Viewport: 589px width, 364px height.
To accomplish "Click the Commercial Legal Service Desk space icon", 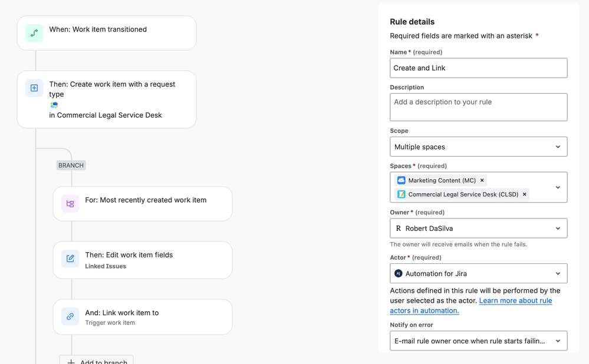I will tap(402, 194).
